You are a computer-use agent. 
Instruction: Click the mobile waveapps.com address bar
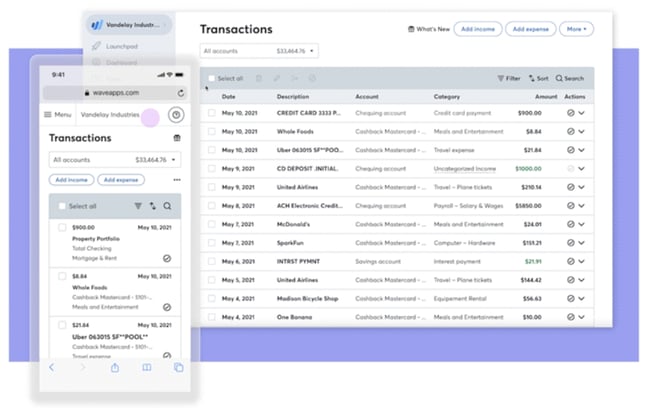point(115,93)
